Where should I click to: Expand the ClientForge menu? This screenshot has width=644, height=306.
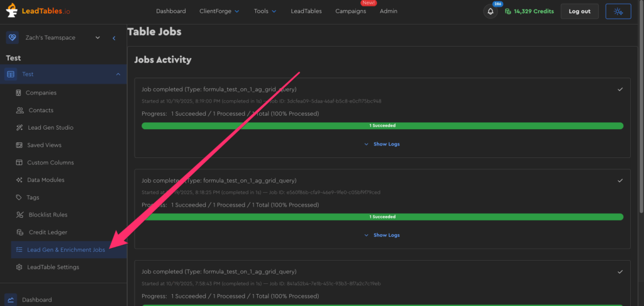click(219, 11)
